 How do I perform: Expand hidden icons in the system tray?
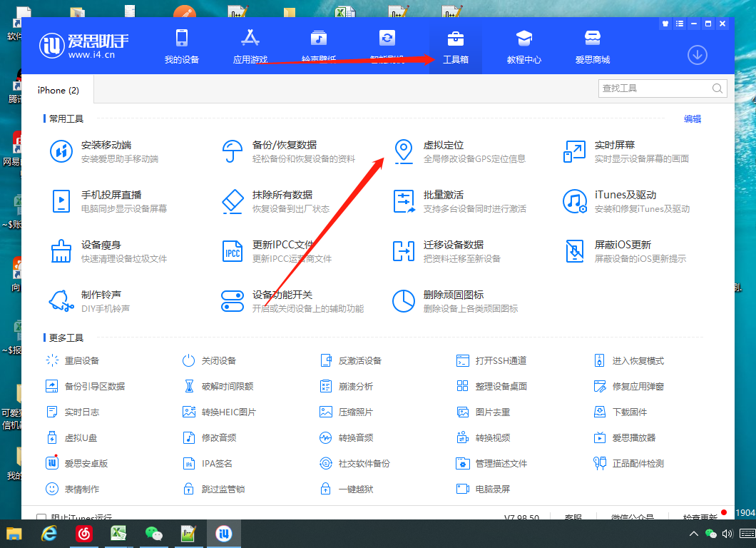point(693,532)
